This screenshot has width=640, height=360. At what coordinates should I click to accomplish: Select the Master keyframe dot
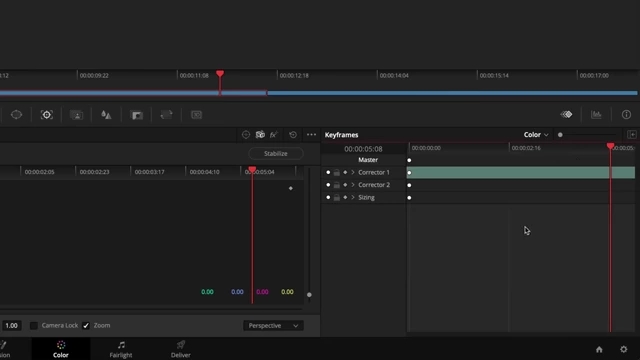pos(409,160)
